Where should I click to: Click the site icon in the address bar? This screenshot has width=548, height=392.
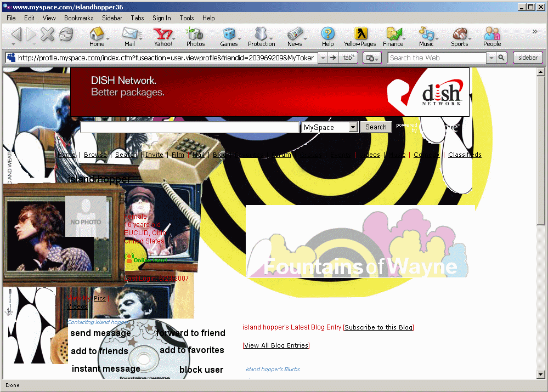click(11, 58)
